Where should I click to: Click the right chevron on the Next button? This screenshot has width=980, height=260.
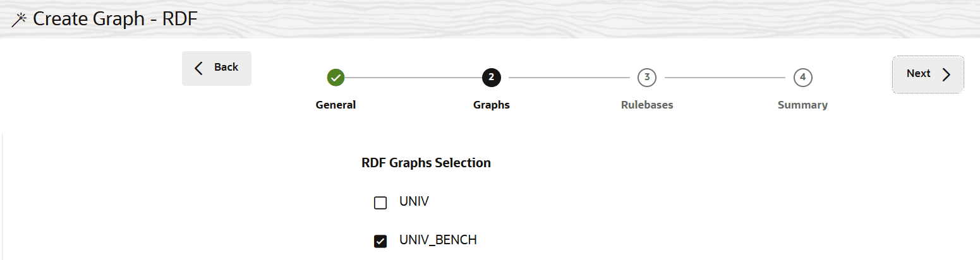click(x=946, y=74)
